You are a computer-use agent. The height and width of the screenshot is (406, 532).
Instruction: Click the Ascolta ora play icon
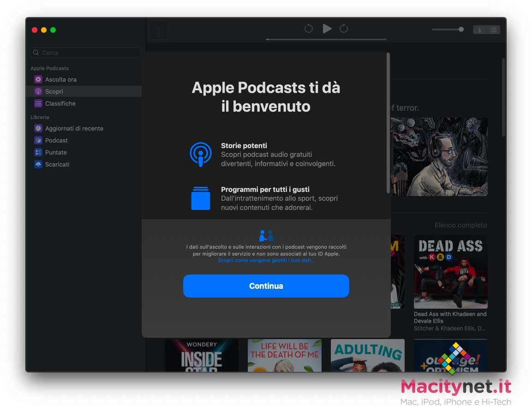click(x=38, y=79)
